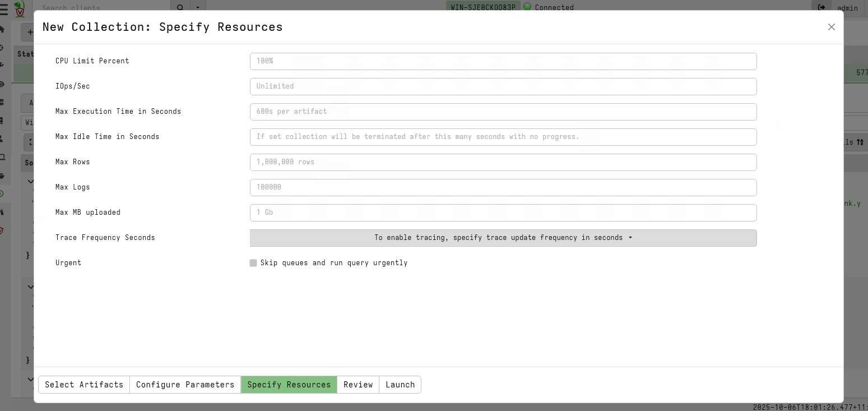
Task: Select the Max Execution Time input
Action: 503,112
